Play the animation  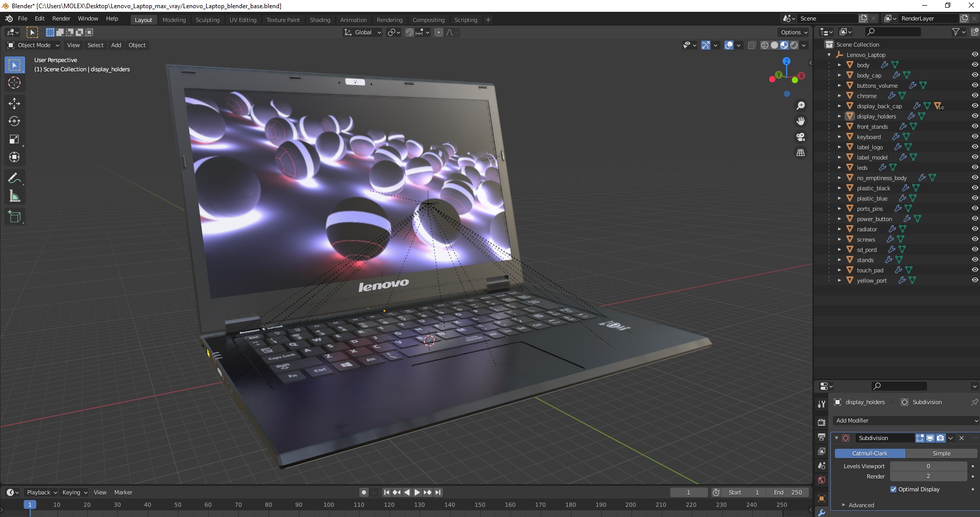coord(417,492)
